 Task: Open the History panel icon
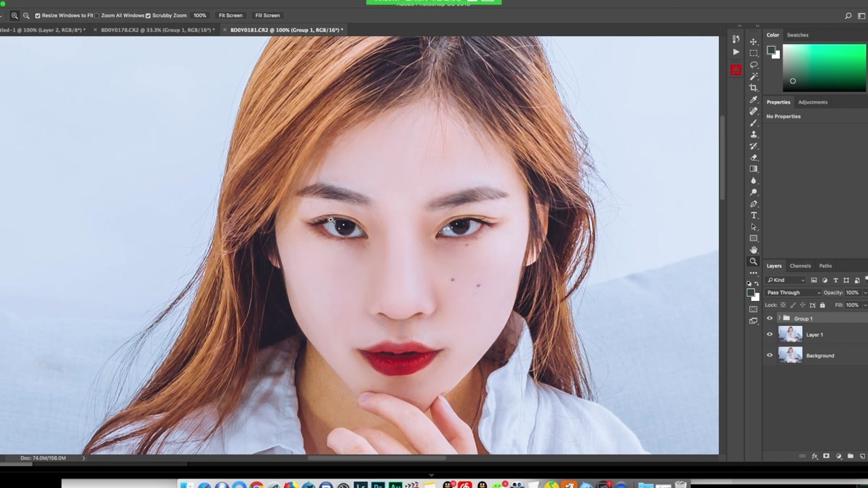tap(736, 39)
